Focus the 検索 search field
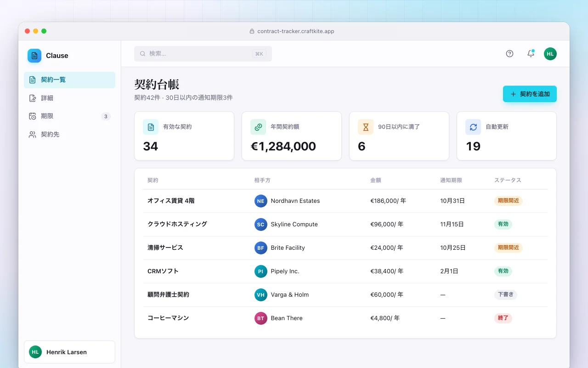This screenshot has width=588, height=368. (x=203, y=54)
